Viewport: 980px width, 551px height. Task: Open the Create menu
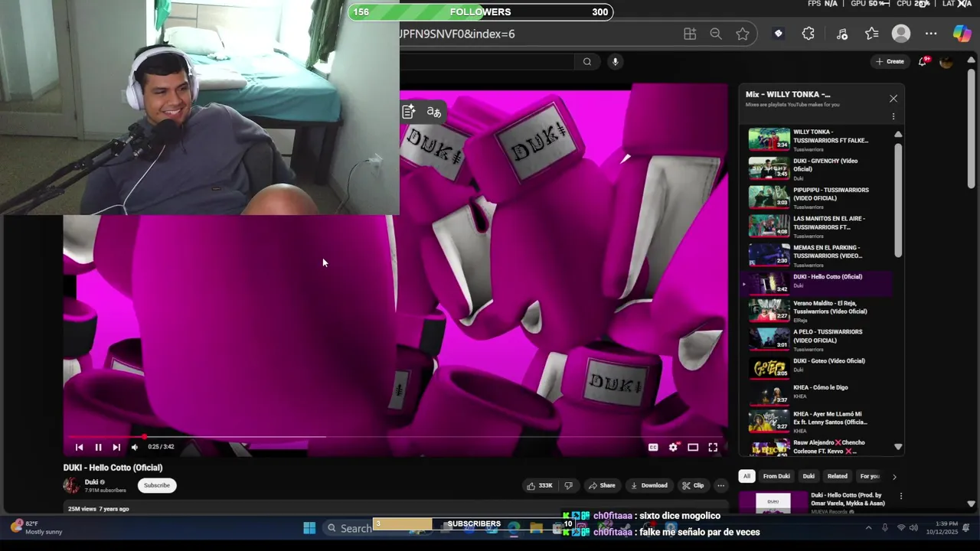pos(890,61)
